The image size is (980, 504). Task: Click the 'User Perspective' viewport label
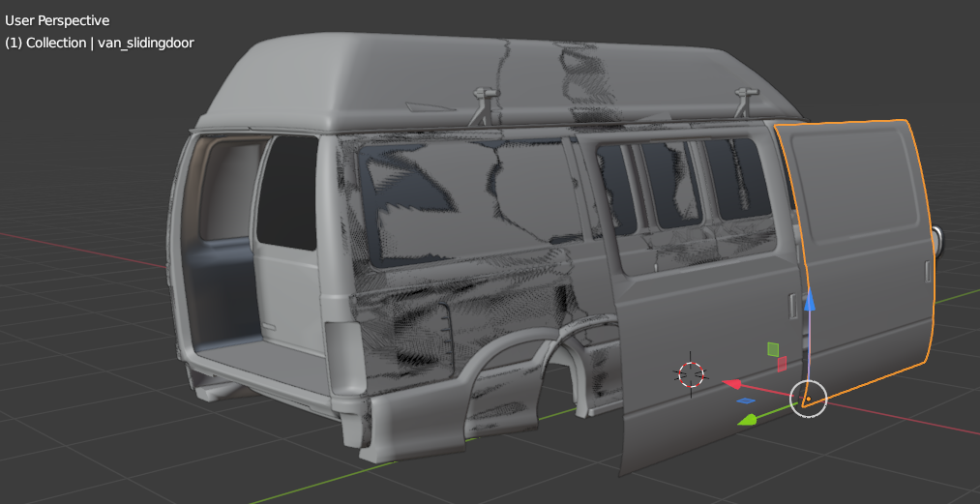57,20
